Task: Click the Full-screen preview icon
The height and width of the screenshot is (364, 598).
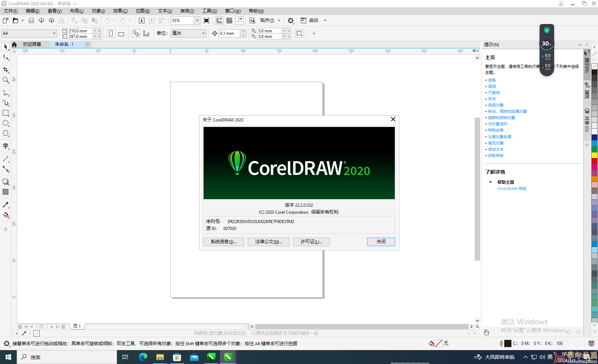Action: click(206, 21)
